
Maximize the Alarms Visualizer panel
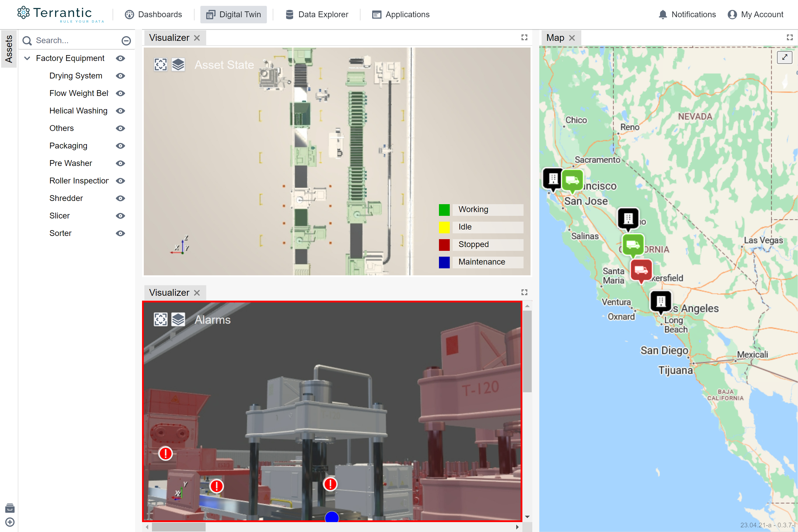click(x=524, y=292)
